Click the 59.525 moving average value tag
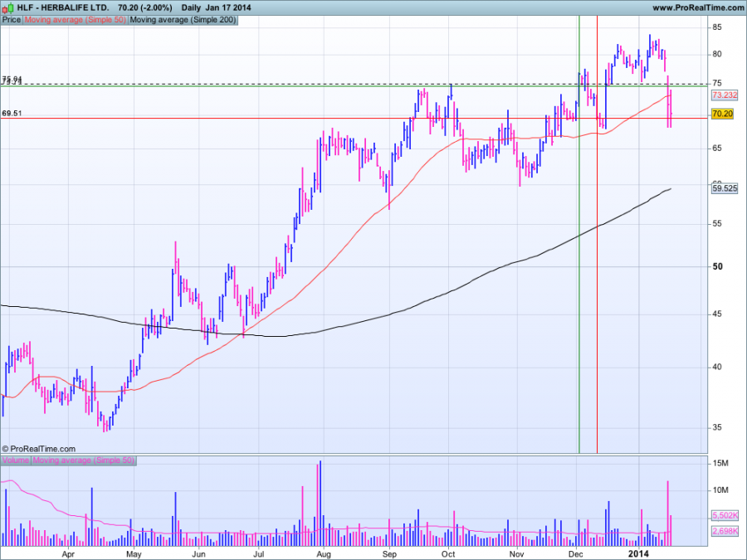Viewport: 747px width, 560px height. 724,188
